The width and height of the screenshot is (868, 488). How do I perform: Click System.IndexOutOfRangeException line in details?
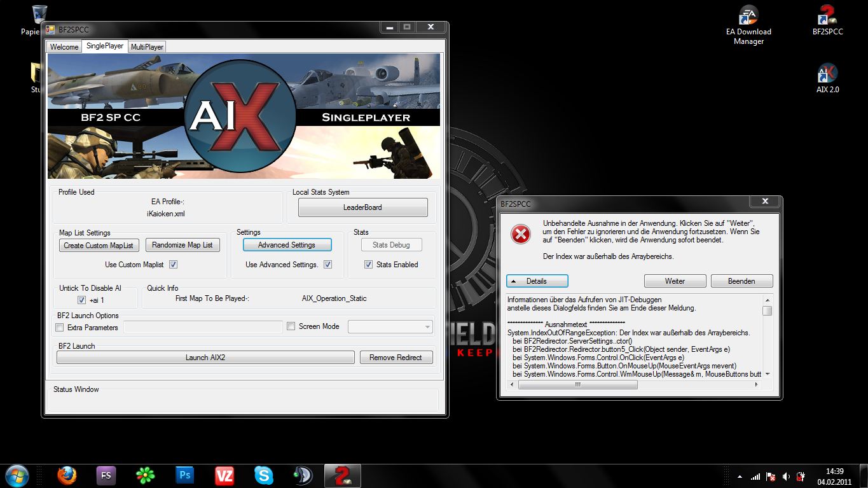(629, 333)
